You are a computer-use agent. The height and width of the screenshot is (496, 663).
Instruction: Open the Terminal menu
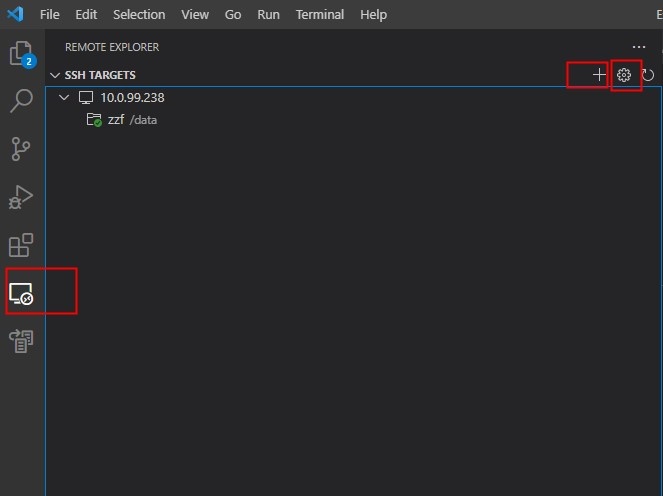[320, 15]
